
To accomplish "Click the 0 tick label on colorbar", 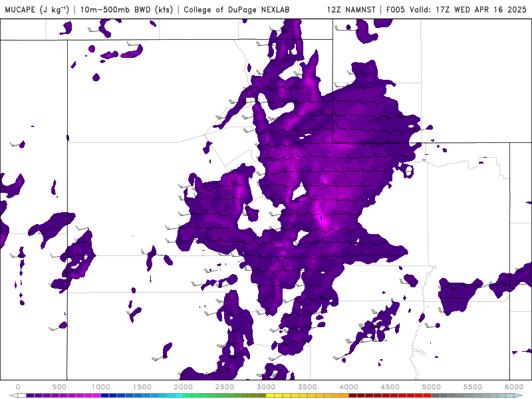I will tap(18, 387).
